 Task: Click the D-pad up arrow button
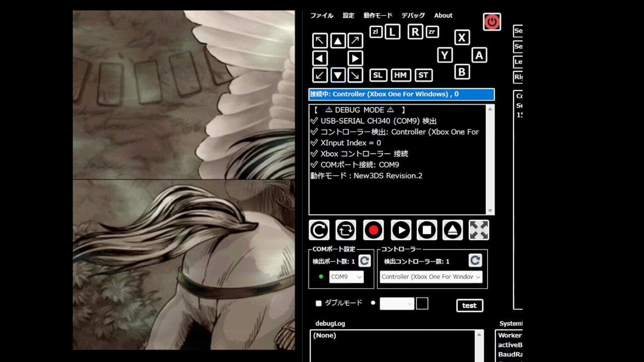(x=338, y=41)
